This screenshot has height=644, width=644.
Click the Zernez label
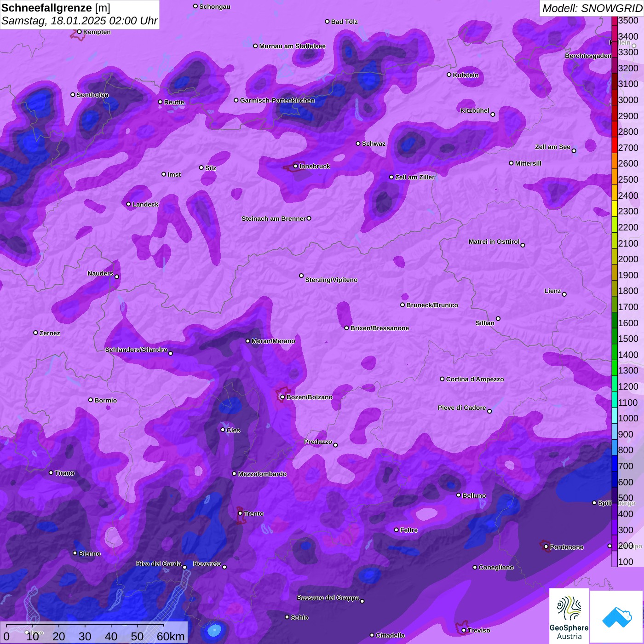click(x=50, y=333)
